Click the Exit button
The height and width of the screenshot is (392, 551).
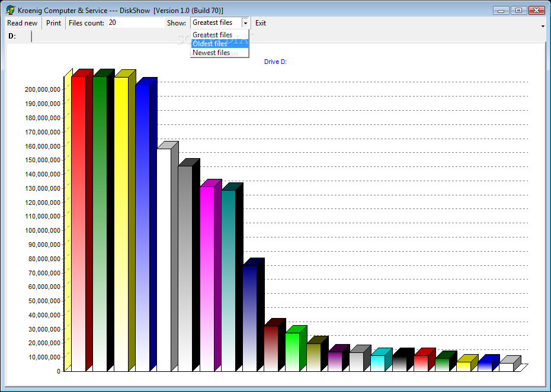[260, 23]
